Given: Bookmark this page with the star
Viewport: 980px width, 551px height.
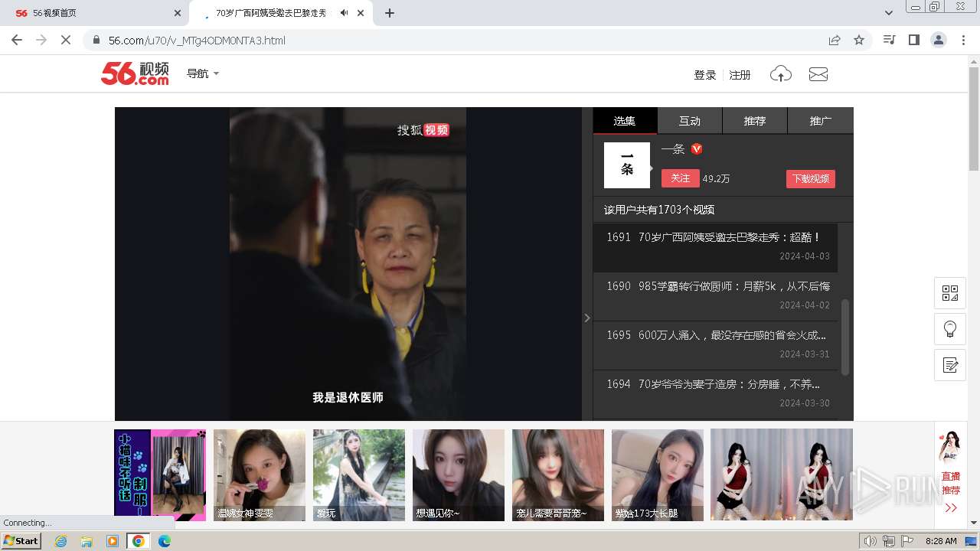Looking at the screenshot, I should (x=859, y=41).
